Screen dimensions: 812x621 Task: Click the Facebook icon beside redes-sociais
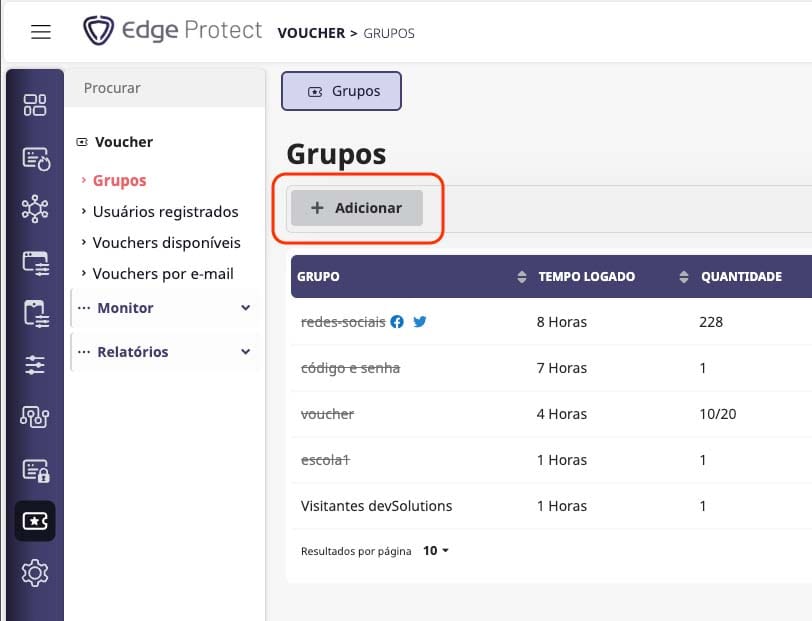tap(397, 322)
